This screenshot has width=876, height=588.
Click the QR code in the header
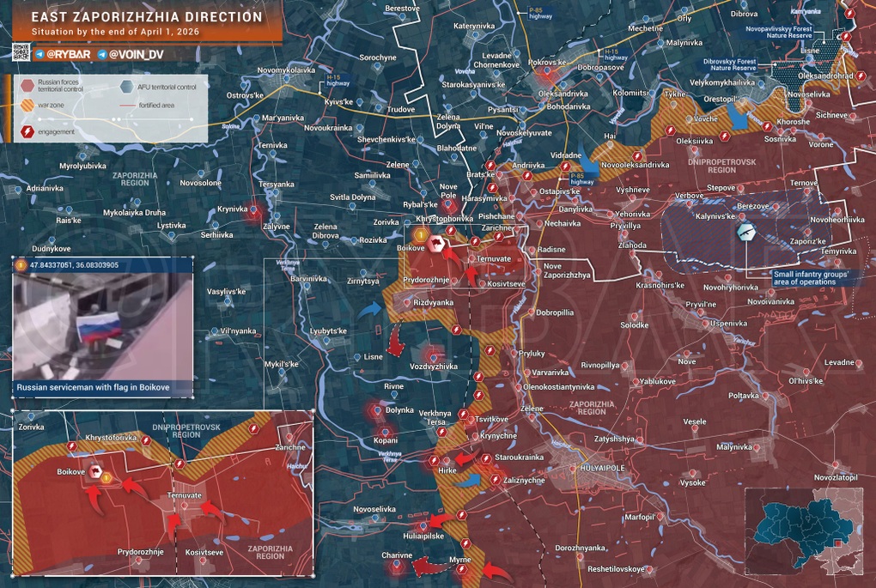(20, 53)
